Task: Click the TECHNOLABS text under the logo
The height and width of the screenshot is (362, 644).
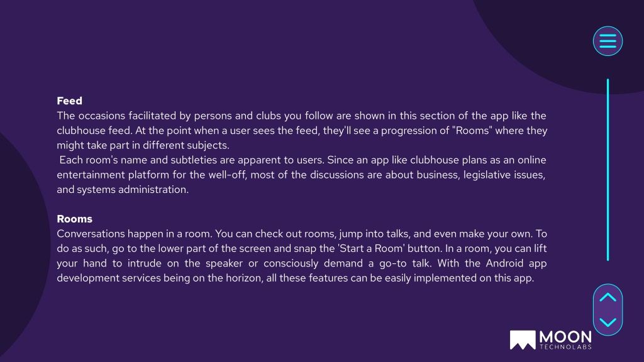Action: 565,347
